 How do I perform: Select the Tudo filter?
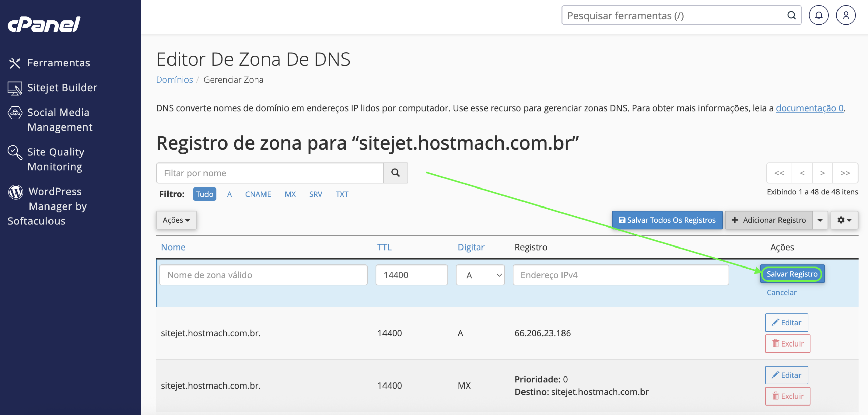[204, 194]
